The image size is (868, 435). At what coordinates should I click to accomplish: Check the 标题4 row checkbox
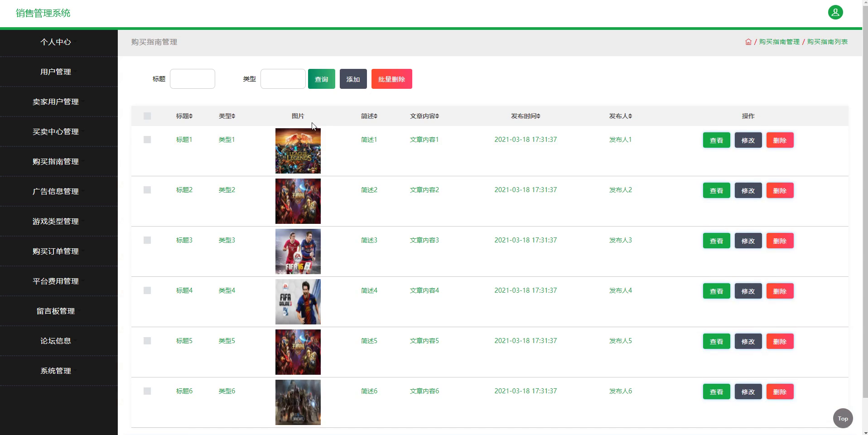[147, 290]
